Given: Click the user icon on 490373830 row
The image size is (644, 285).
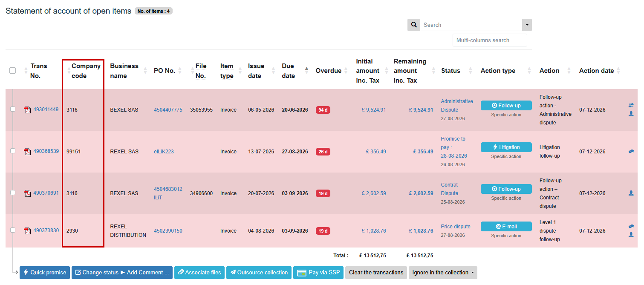Looking at the screenshot, I should tap(631, 235).
